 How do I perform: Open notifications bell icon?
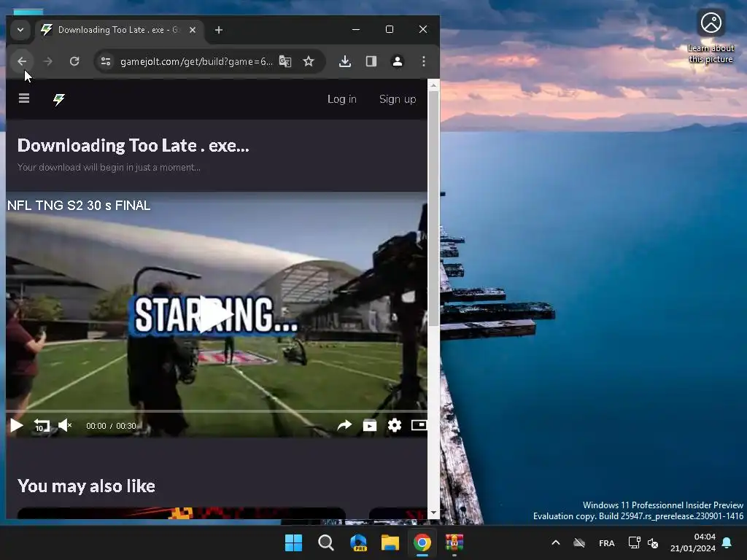coord(727,542)
